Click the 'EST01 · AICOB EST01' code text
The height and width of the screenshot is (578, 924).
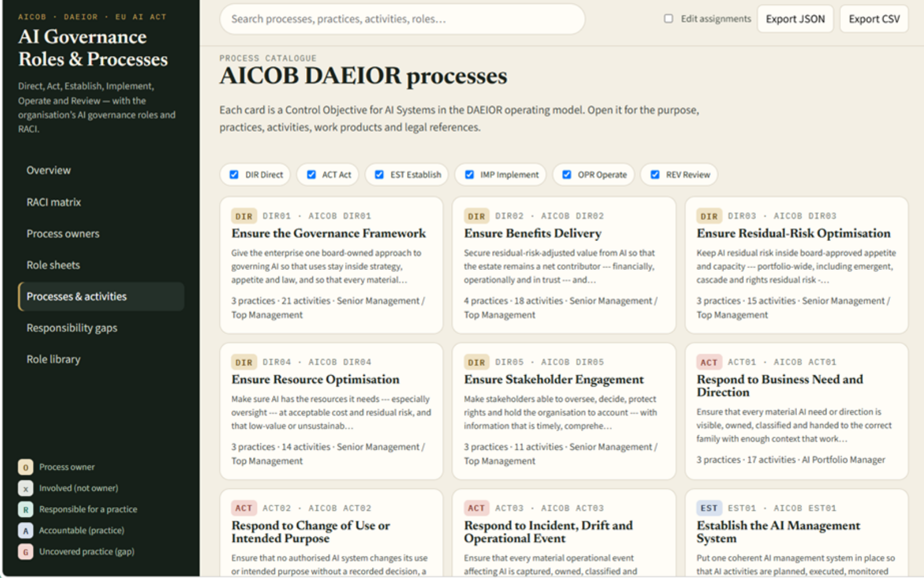[x=782, y=508]
